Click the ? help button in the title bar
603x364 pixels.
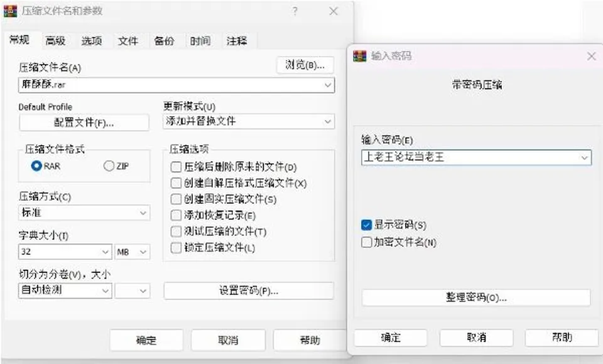[x=295, y=11]
